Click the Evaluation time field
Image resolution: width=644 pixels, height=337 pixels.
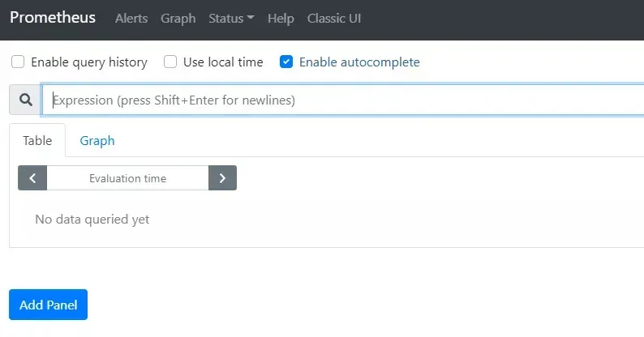[x=127, y=178]
